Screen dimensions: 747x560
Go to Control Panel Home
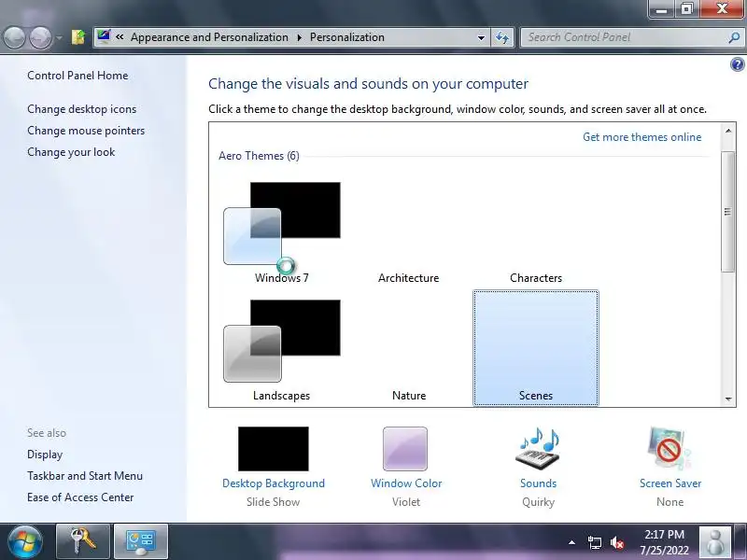point(78,76)
